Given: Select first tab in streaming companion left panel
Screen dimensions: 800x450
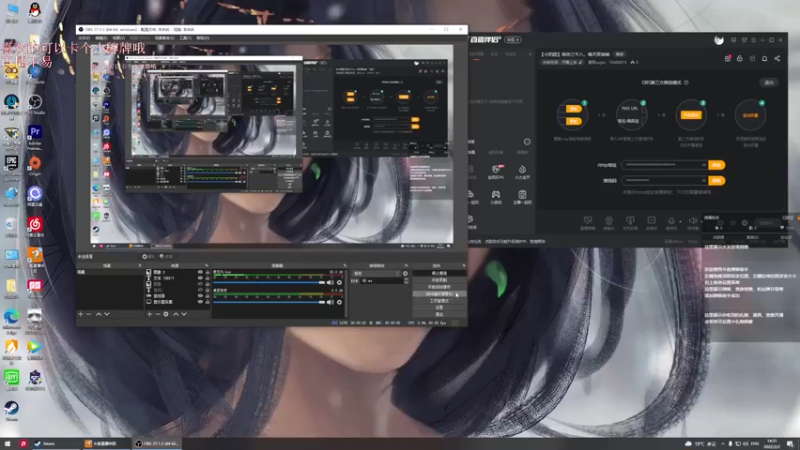Looking at the screenshot, I should [477, 54].
